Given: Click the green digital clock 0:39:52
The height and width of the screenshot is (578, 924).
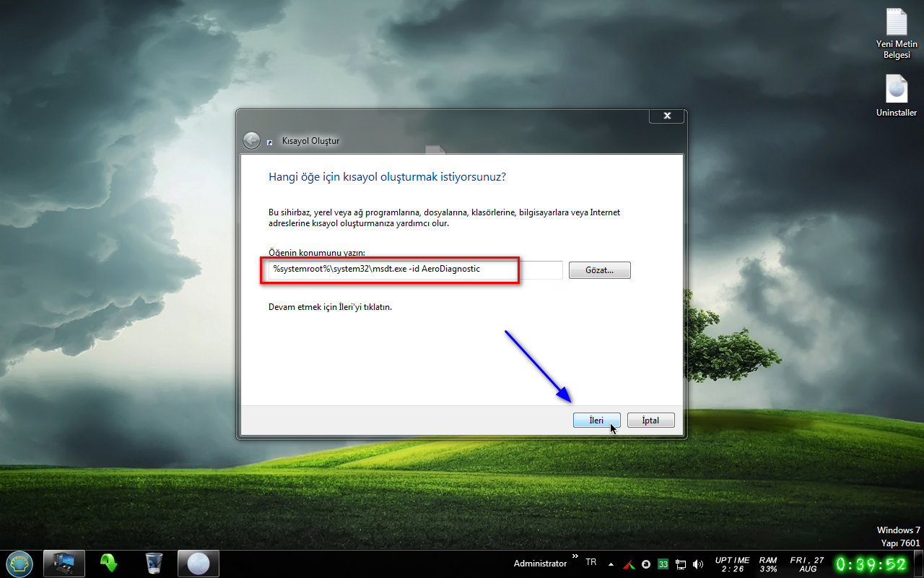Looking at the screenshot, I should 871,564.
